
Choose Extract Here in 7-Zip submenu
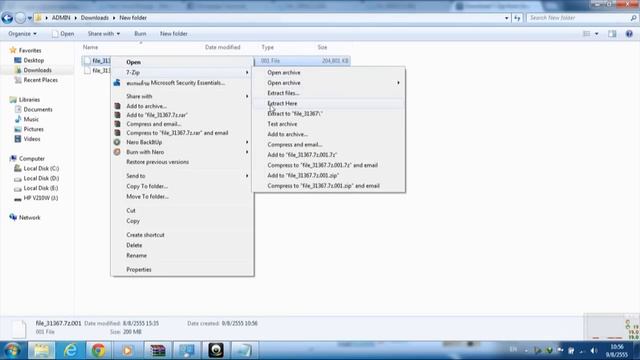[x=329, y=103]
